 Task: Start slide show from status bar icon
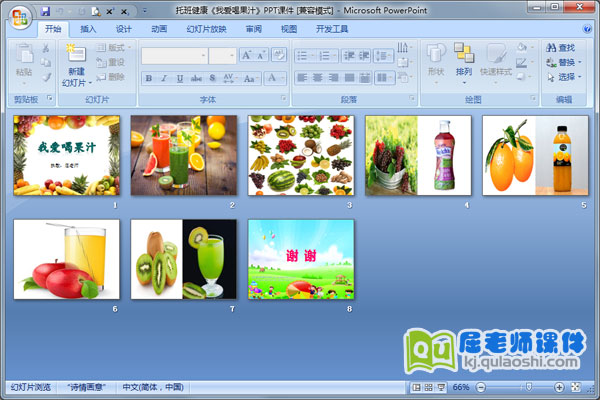pos(441,387)
